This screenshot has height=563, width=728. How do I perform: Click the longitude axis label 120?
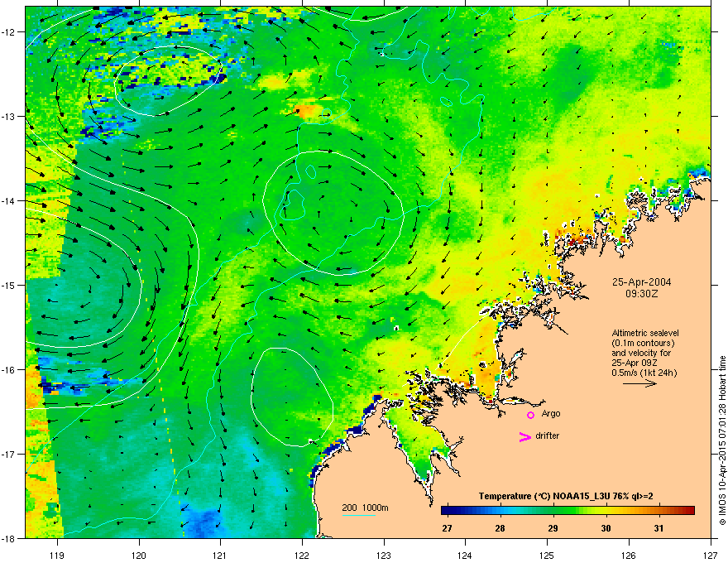pos(139,556)
